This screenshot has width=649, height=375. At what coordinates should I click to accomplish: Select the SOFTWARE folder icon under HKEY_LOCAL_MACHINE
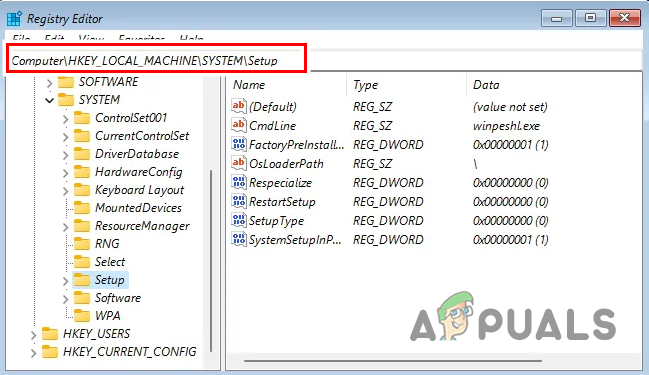(x=66, y=82)
